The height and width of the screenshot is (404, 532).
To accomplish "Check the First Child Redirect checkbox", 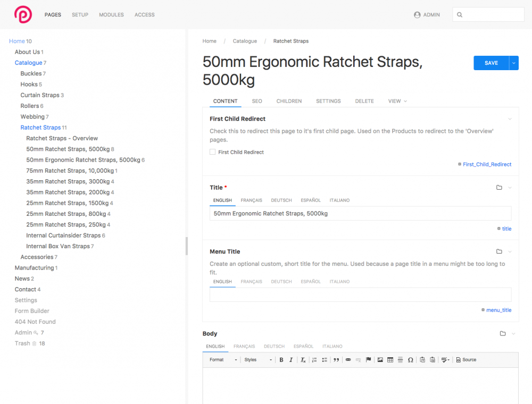I will pos(213,152).
